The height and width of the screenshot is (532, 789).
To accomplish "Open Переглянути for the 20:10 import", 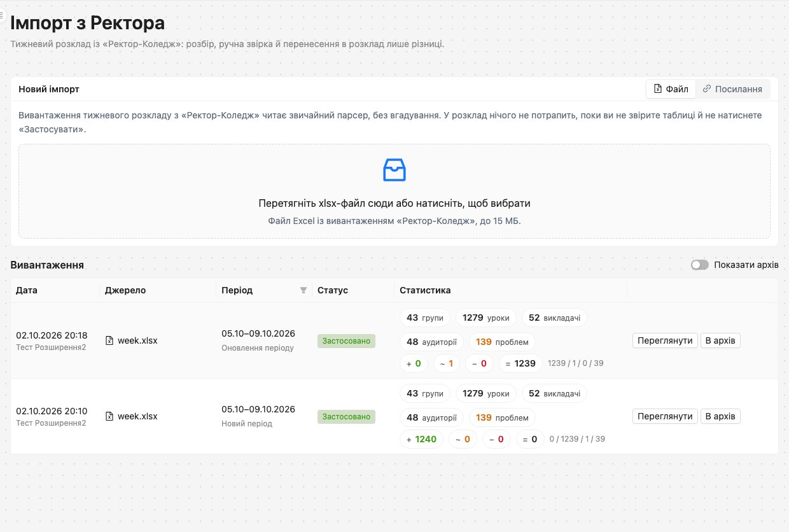I will (x=665, y=416).
